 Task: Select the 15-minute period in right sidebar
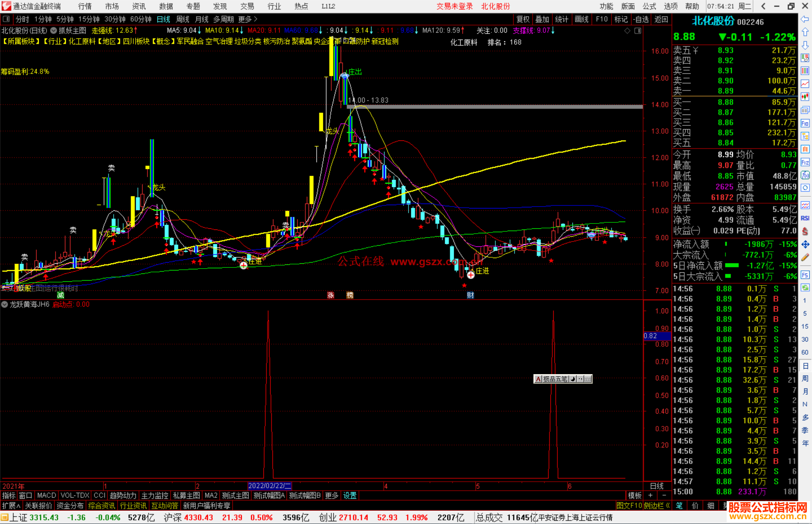(804, 326)
